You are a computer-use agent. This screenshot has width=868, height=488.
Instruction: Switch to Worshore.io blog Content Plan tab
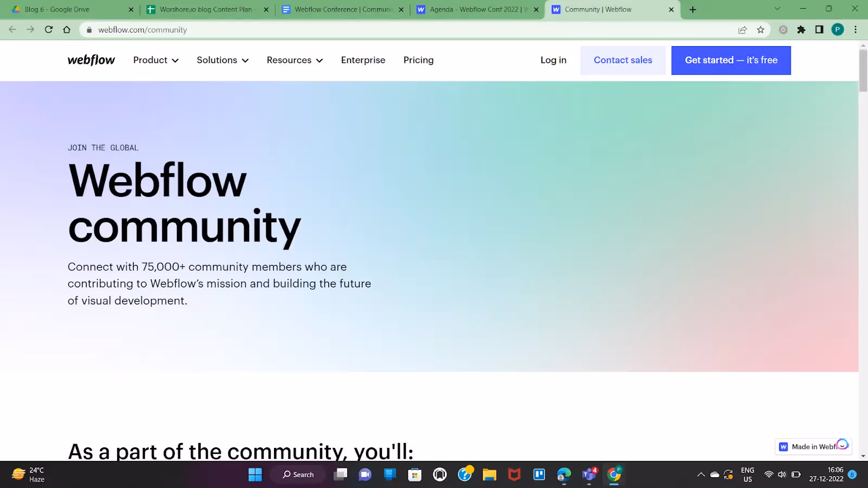[x=206, y=10]
